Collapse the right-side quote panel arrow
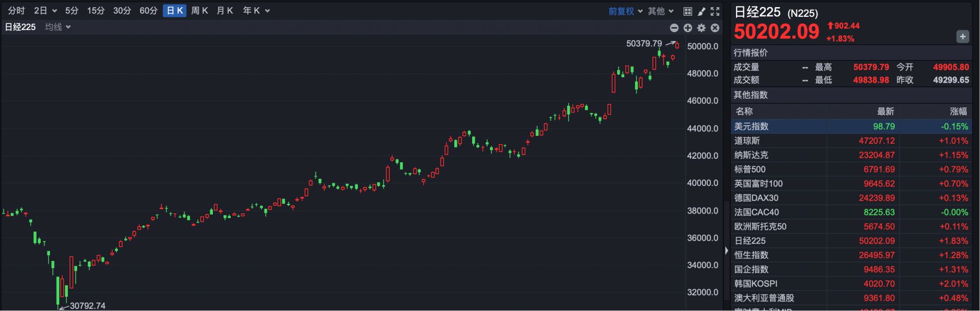Image resolution: width=980 pixels, height=311 pixels. (x=726, y=251)
